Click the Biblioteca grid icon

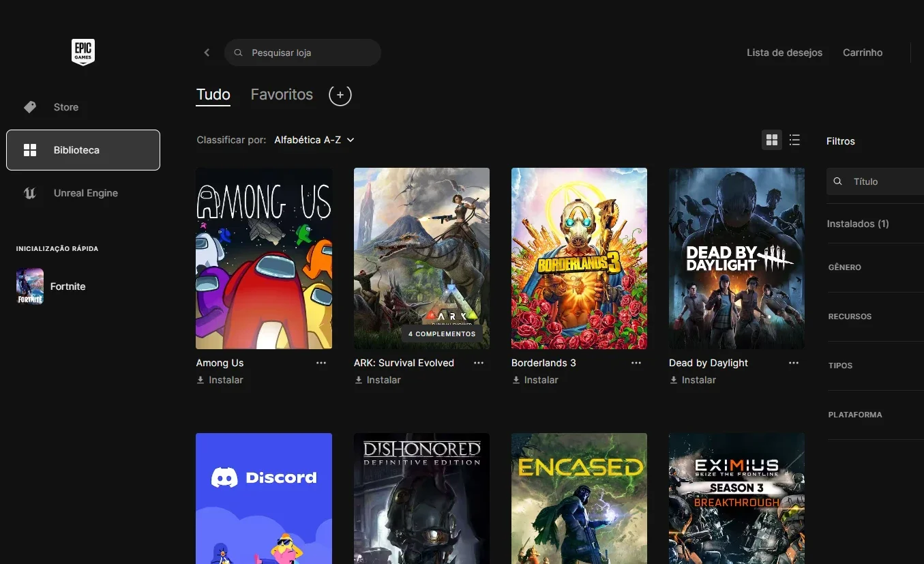click(x=30, y=150)
